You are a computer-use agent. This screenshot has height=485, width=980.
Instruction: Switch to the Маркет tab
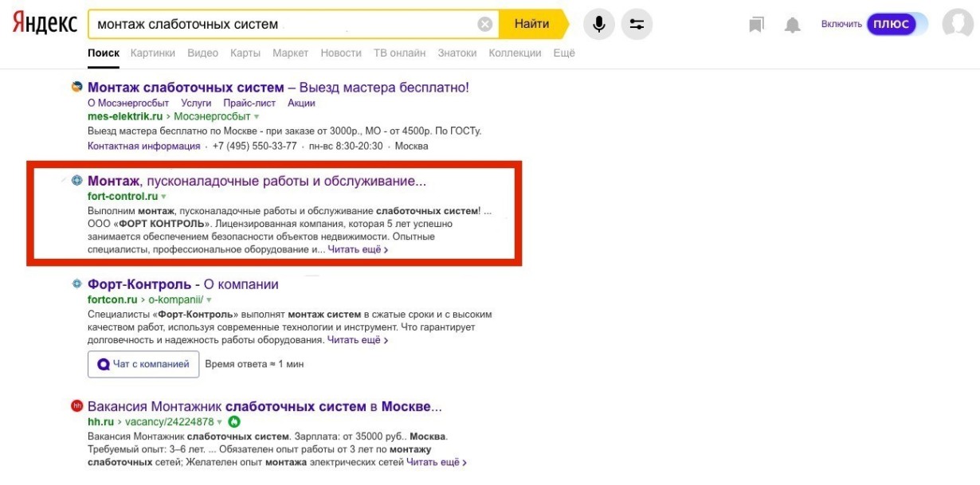[x=290, y=53]
